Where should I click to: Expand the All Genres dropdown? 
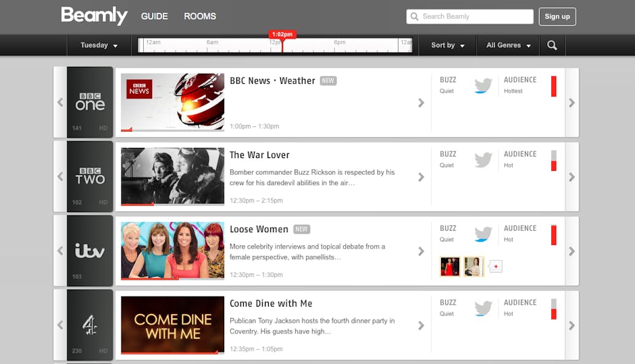[508, 45]
